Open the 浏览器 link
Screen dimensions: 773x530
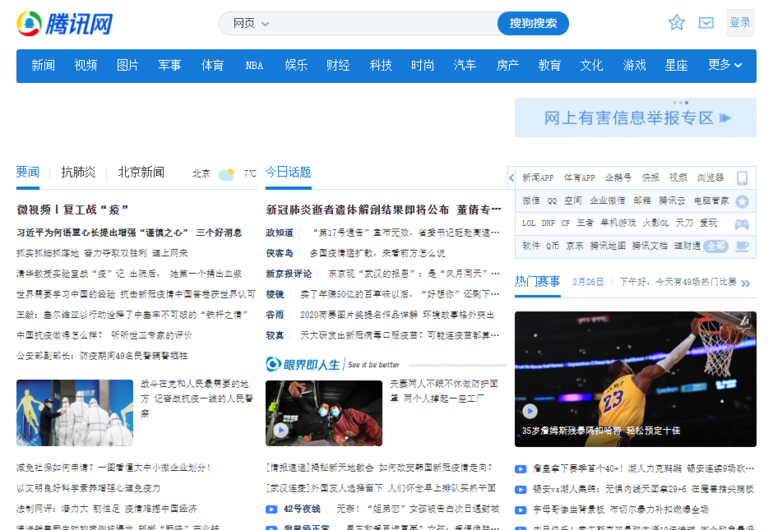coord(710,178)
